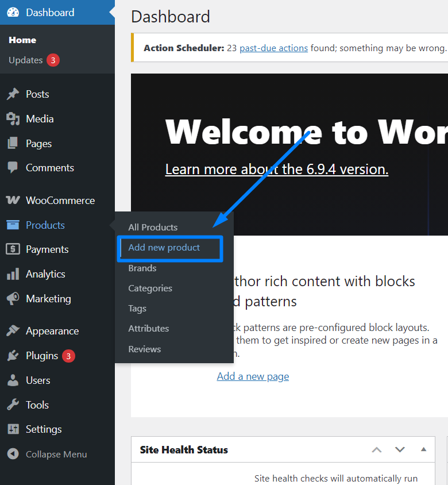Screen dimensions: 448x485
Task: Open the Appearance menu
Action: 52,331
